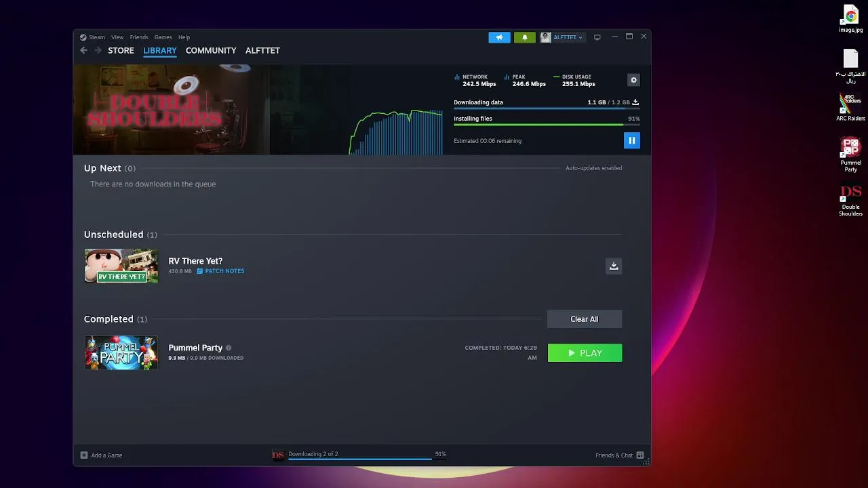Viewport: 868px width, 488px height.
Task: Switch to the STORE tab
Action: click(x=121, y=50)
